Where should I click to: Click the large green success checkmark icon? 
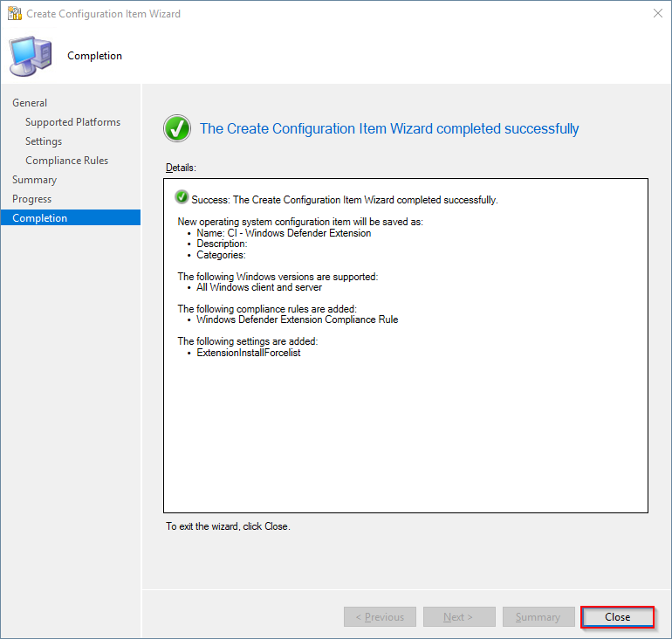click(x=177, y=128)
